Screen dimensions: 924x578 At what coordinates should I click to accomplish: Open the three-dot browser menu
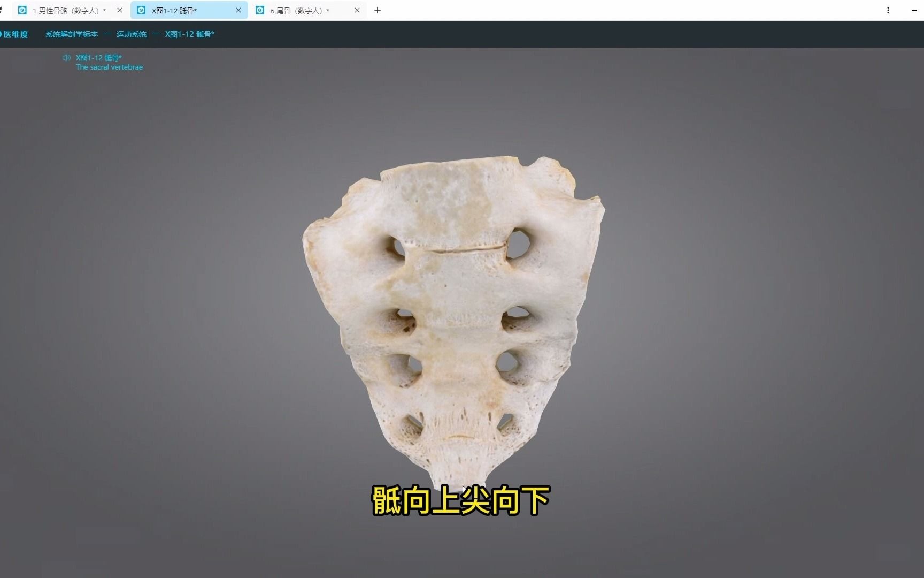point(888,10)
